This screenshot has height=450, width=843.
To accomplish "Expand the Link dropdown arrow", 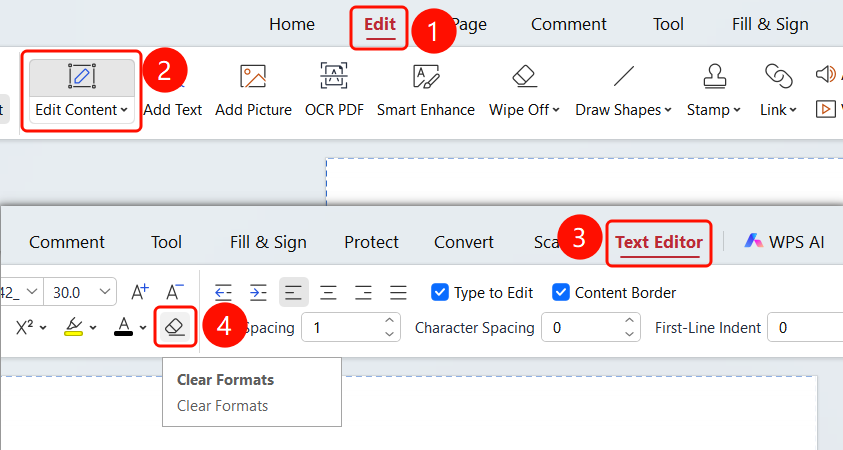I will coord(792,110).
